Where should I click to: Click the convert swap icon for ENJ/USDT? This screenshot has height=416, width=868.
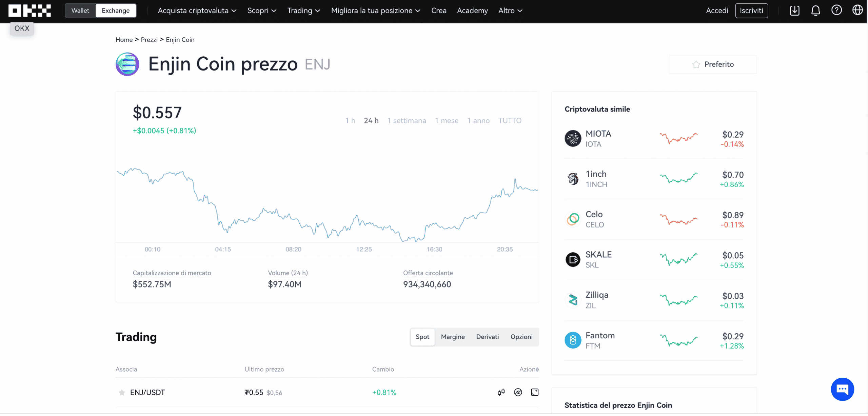(x=518, y=392)
